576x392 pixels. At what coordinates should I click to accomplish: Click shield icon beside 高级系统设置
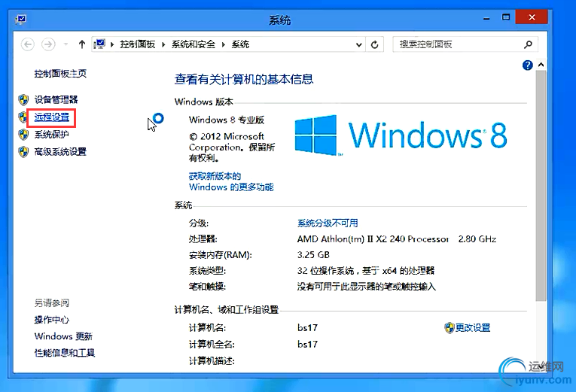point(23,151)
